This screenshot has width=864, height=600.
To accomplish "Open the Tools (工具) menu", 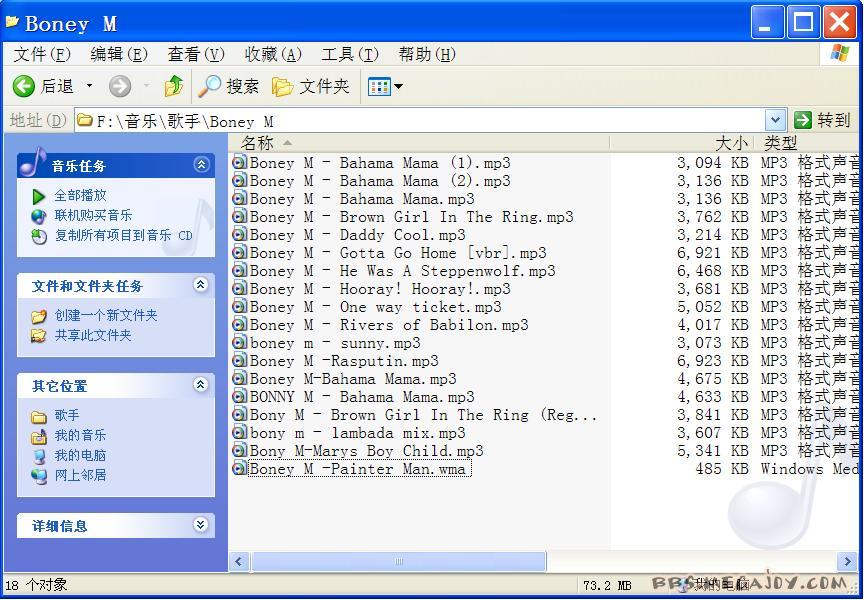I will coord(350,55).
